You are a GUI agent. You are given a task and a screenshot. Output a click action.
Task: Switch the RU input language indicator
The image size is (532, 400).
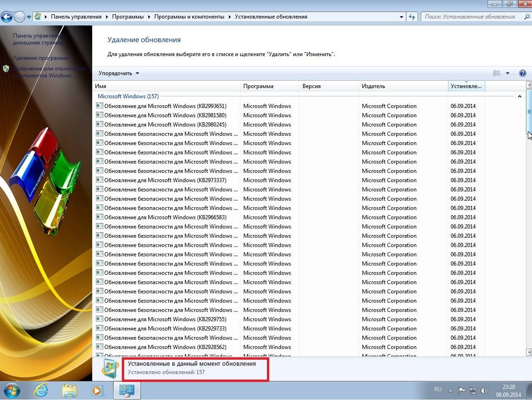[x=437, y=389]
